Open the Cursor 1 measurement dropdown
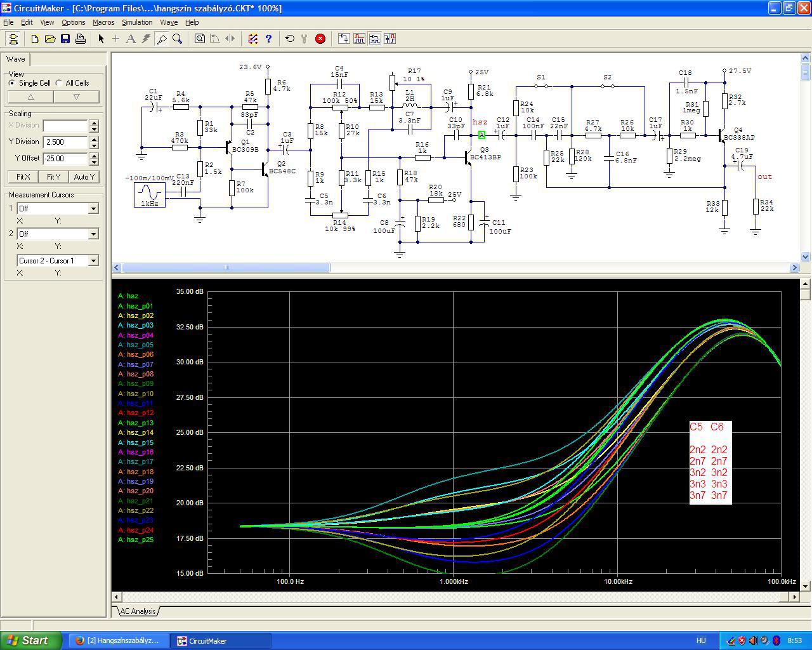 tap(93, 209)
